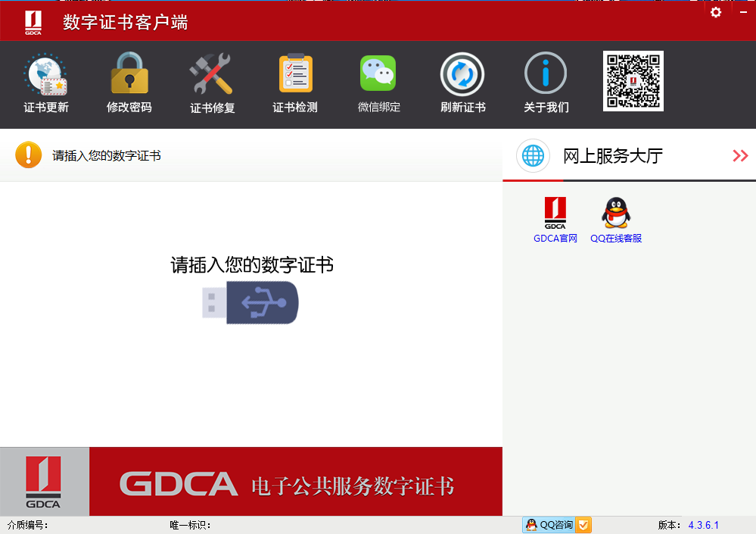The image size is (756, 534).
Task: Click the yellow warning exclamation icon
Action: 28,154
